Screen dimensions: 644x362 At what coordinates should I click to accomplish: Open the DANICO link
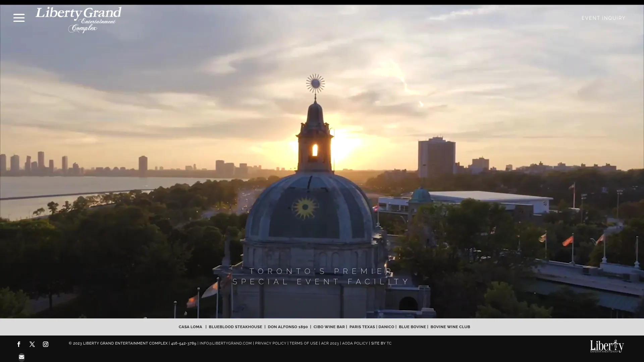(386, 327)
